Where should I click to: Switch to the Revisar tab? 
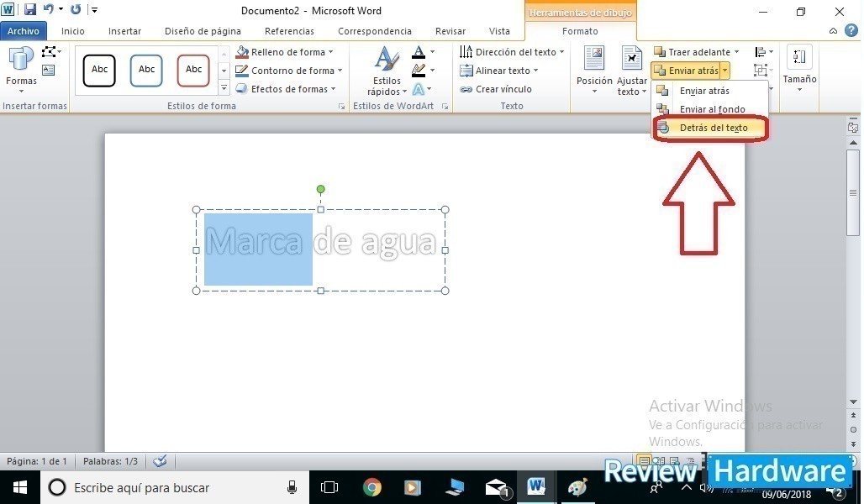pos(450,31)
